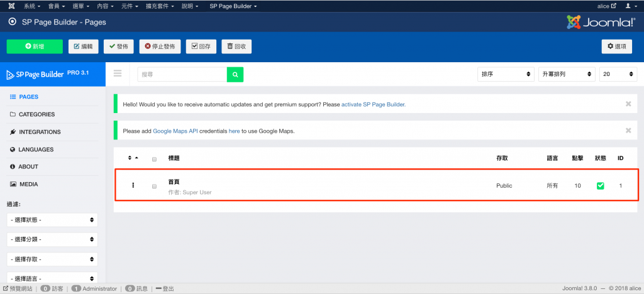The image size is (644, 294).
Task: Expand the 升冪排列 ordering dropdown
Action: (566, 74)
